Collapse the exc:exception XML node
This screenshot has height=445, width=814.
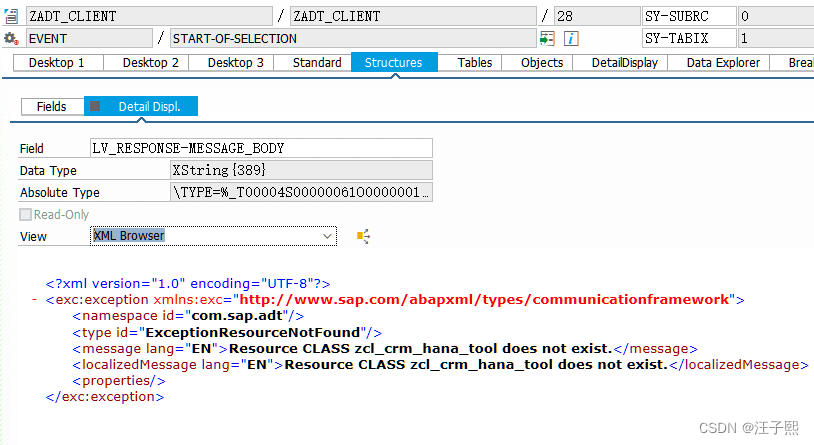(35, 299)
